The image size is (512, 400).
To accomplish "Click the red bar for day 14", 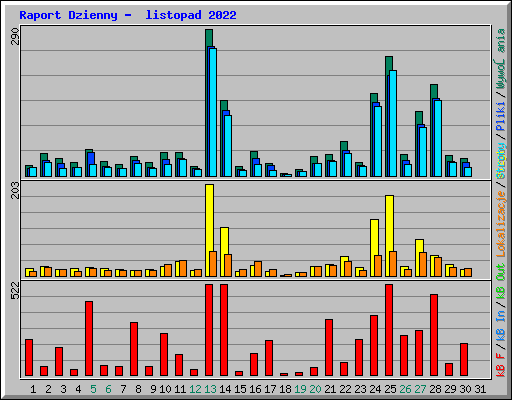I will pyautogui.click(x=224, y=330).
